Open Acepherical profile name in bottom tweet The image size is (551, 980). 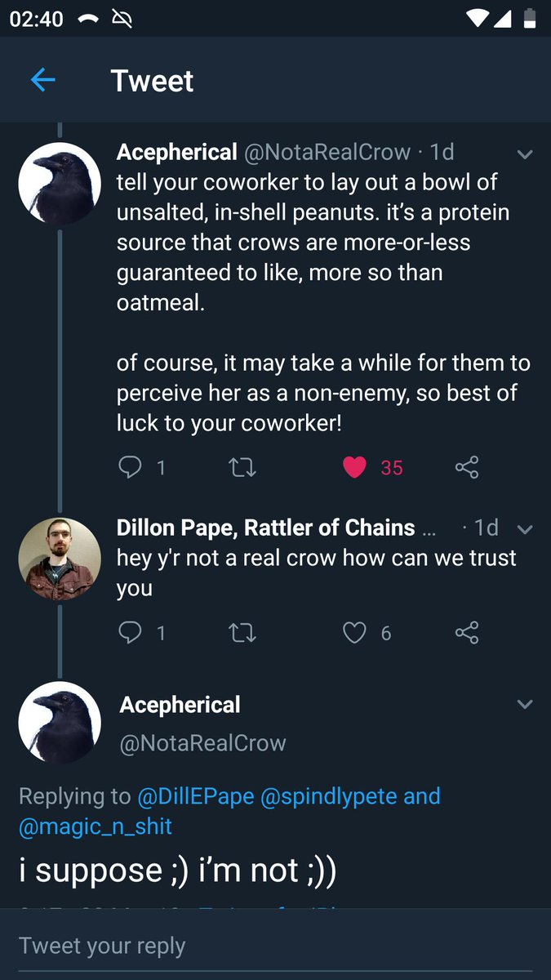180,705
